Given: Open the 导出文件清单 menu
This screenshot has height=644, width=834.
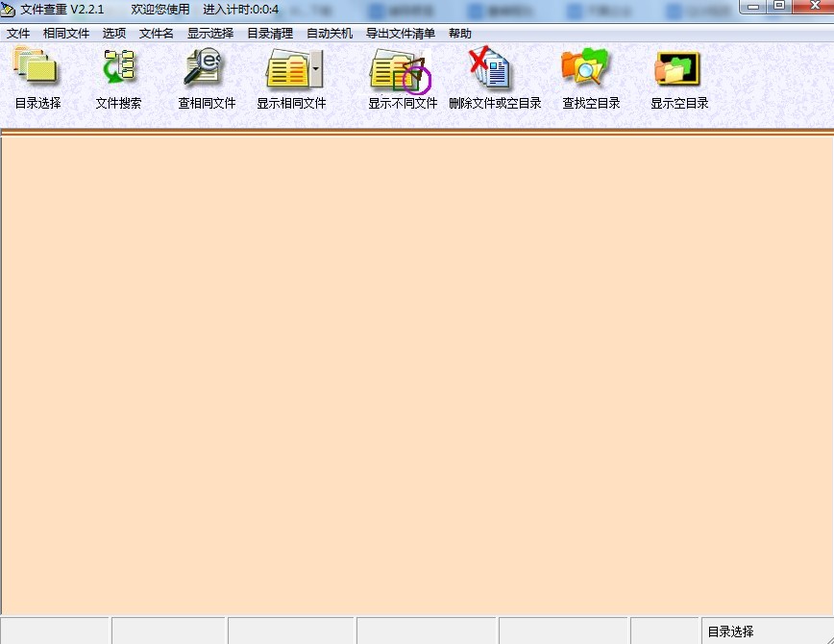Looking at the screenshot, I should tap(401, 34).
